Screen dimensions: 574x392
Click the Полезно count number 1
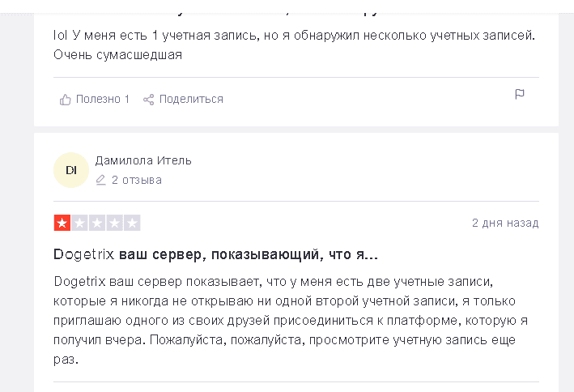click(x=126, y=100)
